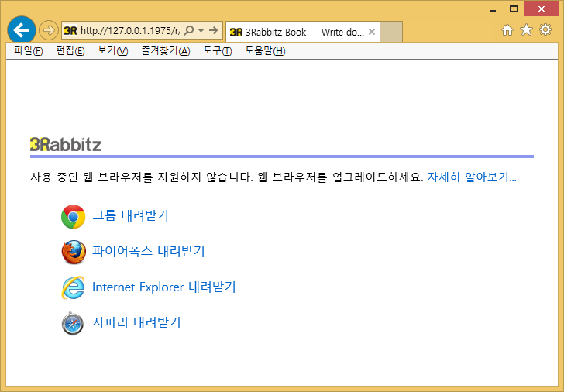Follow the 자세히 알아보기... link
564x392 pixels.
pyautogui.click(x=472, y=177)
